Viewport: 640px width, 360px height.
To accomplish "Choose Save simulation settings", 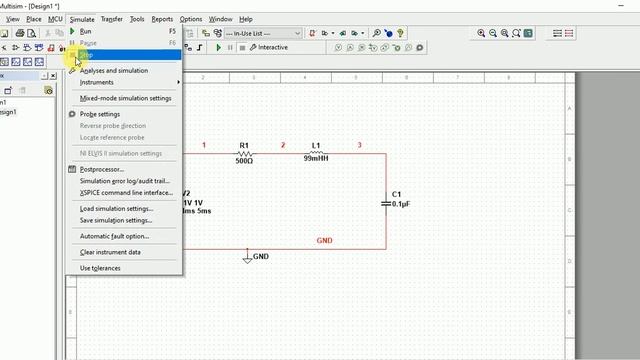I will click(124, 220).
